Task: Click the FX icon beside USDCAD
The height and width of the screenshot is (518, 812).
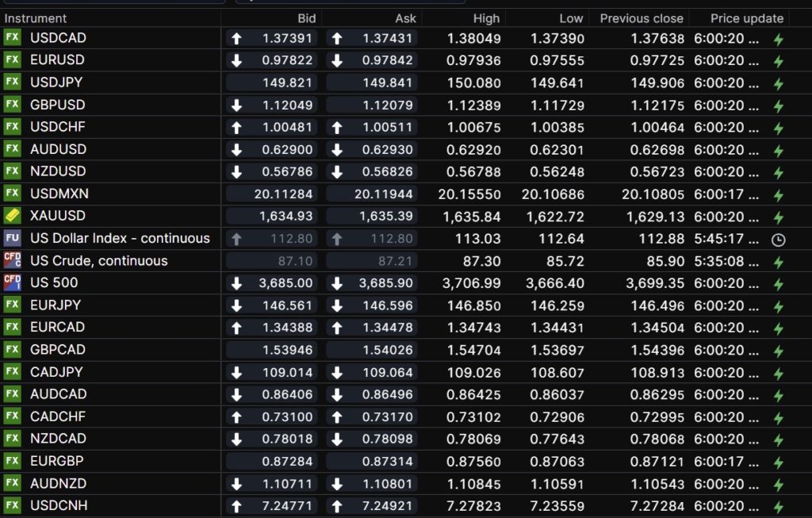Action: tap(13, 37)
